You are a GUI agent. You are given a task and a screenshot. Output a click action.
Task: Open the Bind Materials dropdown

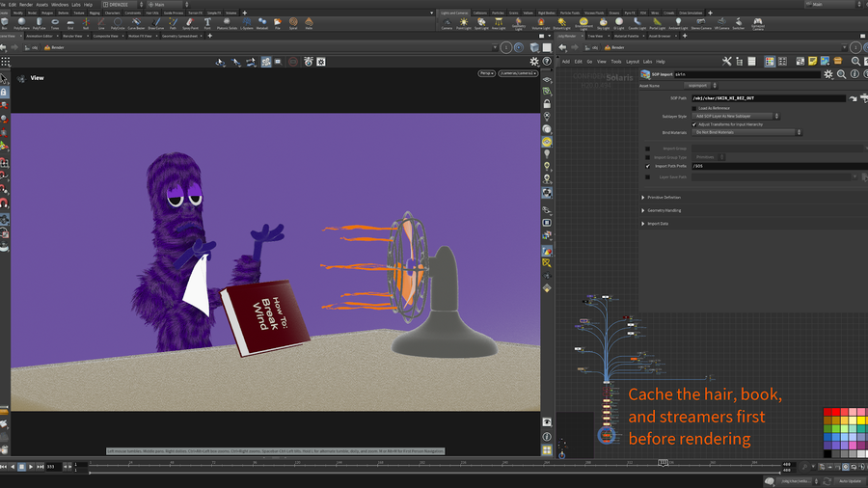click(746, 132)
